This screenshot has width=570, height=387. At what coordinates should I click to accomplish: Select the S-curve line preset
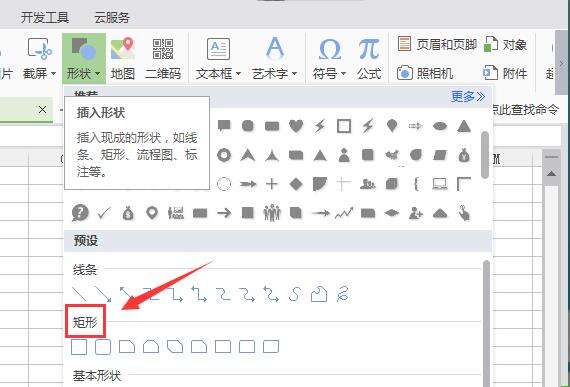[x=295, y=294]
